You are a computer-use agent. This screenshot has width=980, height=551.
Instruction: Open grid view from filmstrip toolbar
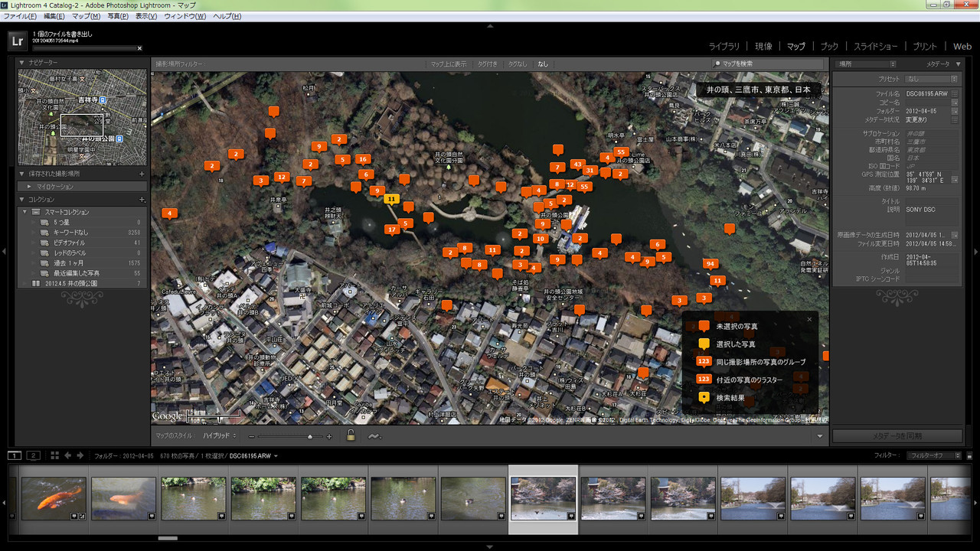[x=54, y=455]
